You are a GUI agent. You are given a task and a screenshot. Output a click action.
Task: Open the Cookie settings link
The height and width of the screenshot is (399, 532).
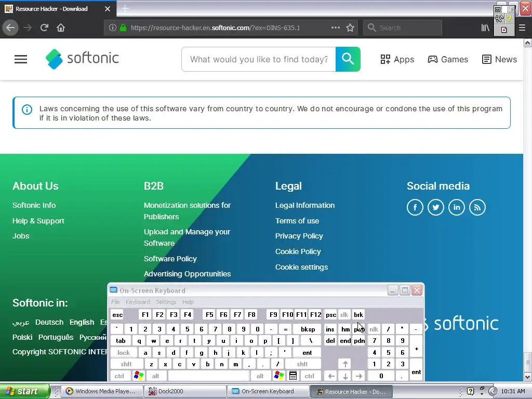point(301,268)
